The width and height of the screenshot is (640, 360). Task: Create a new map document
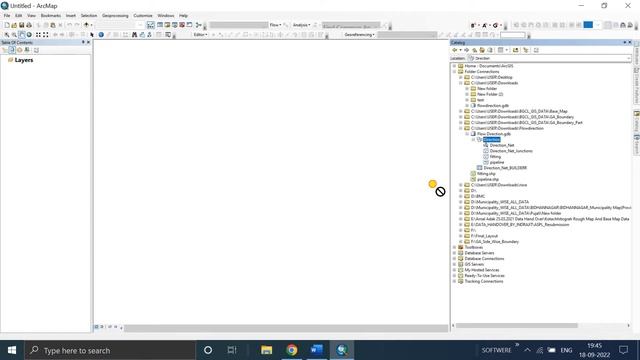7,25
